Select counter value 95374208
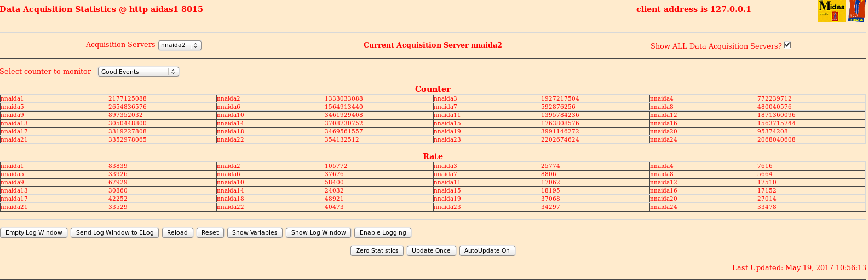Image resolution: width=868 pixels, height=280 pixels. [773, 132]
